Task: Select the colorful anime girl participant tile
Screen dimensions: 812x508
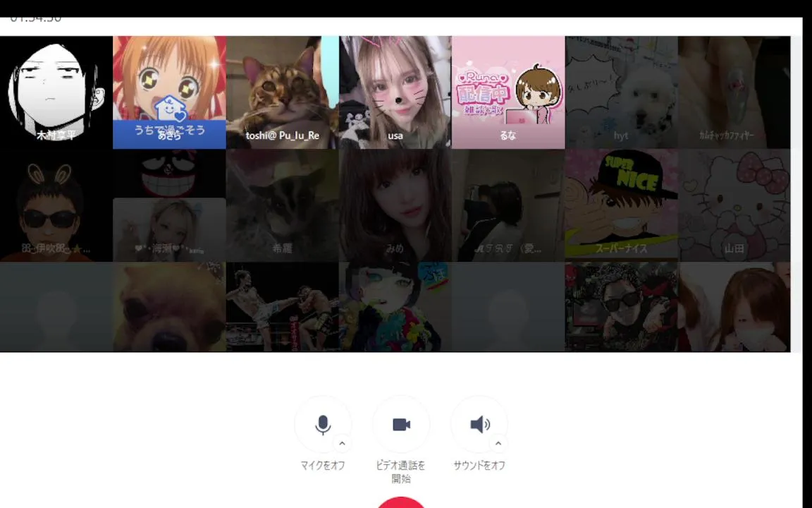Action: click(395, 307)
